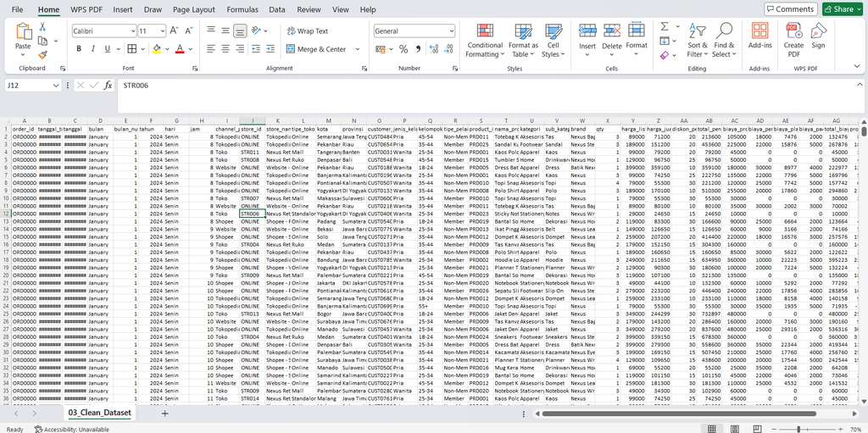Toggle Italic formatting
Viewport: 868px width, 433px height.
(93, 49)
